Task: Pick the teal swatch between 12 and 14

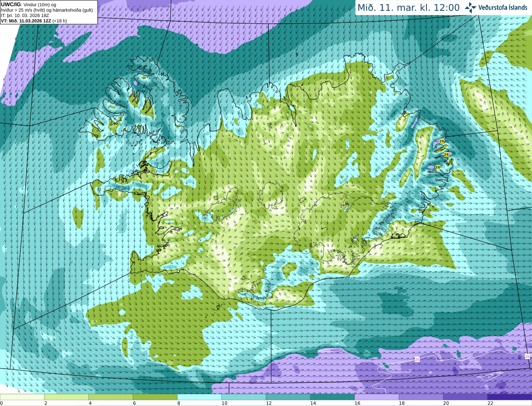Action: coord(288,397)
